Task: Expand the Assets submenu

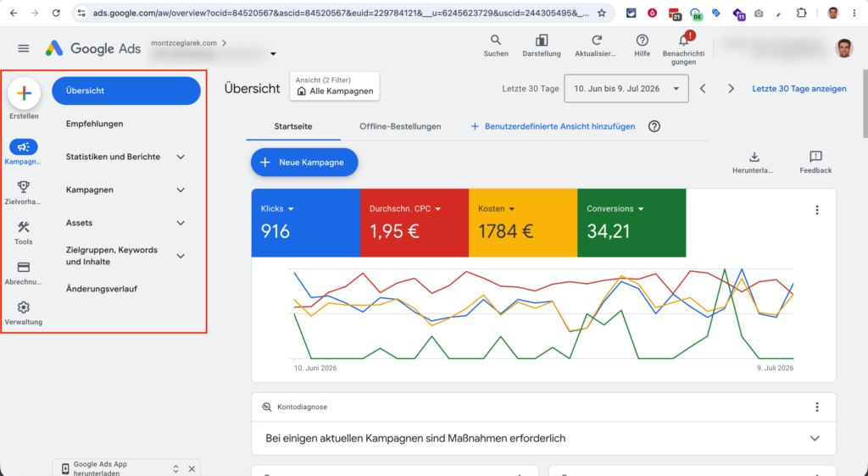Action: click(x=181, y=223)
